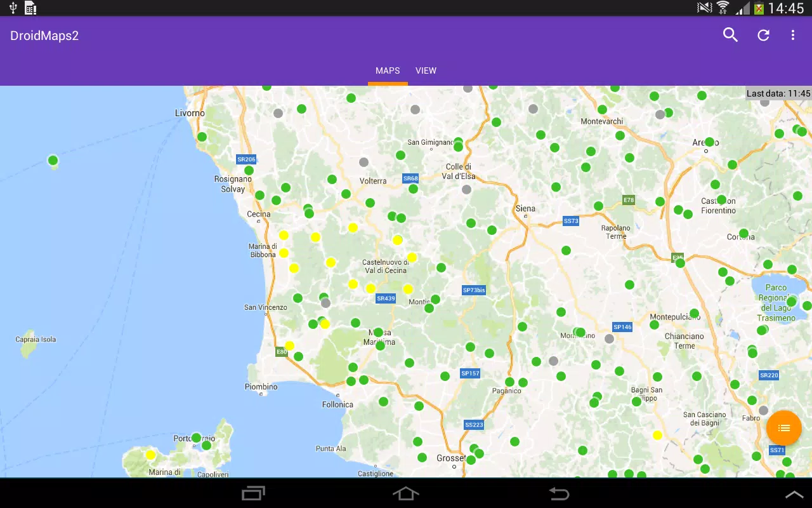Click the E80 road badge

[x=282, y=351]
